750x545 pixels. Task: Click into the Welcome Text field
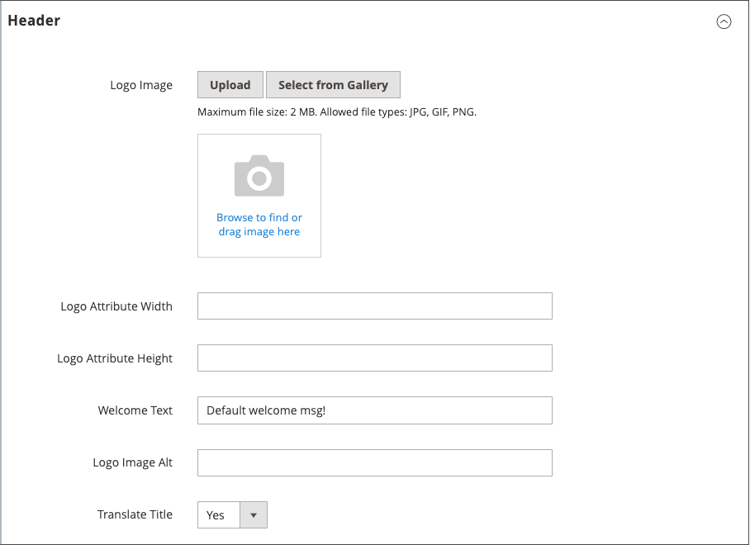click(374, 410)
